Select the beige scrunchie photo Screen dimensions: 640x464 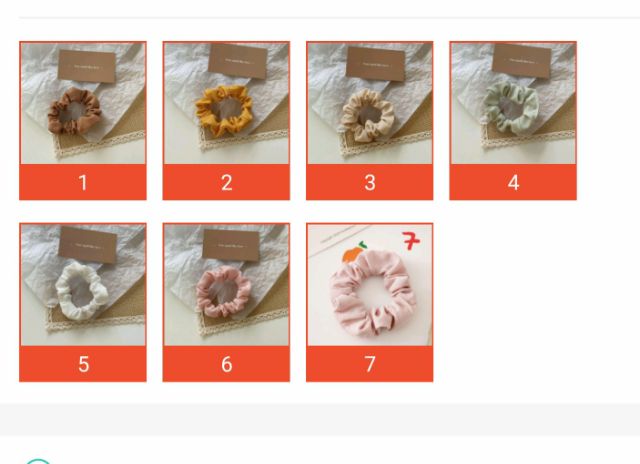[x=370, y=103]
